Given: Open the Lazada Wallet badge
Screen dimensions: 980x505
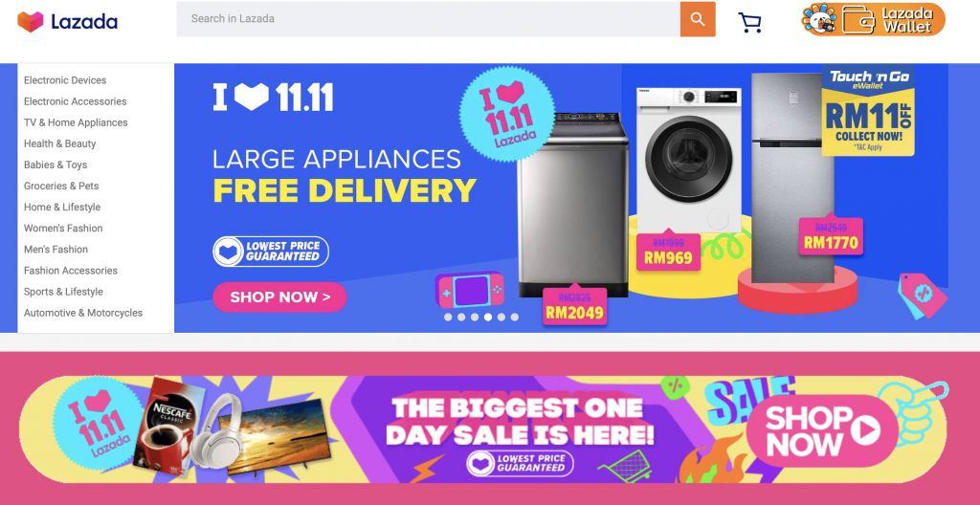Looking at the screenshot, I should [873, 19].
